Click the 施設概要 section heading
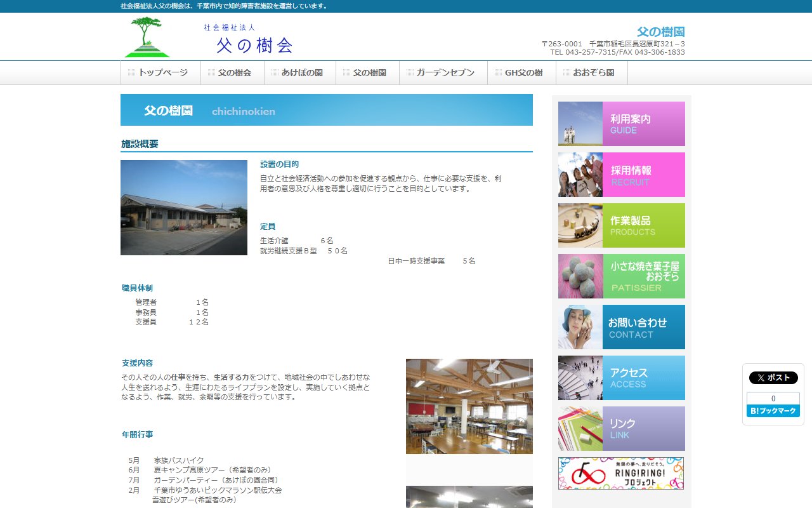The image size is (812, 508). pos(140,144)
